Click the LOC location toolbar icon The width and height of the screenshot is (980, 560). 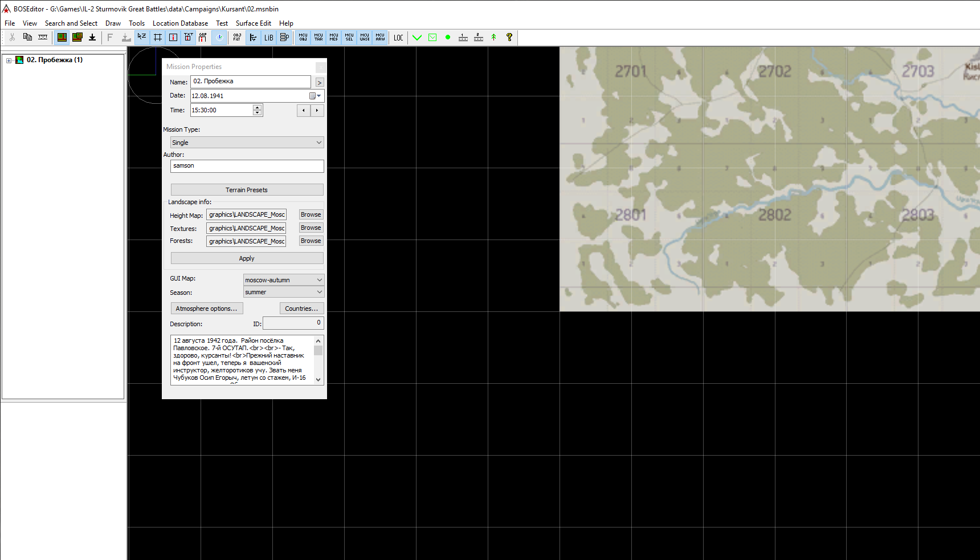click(398, 38)
